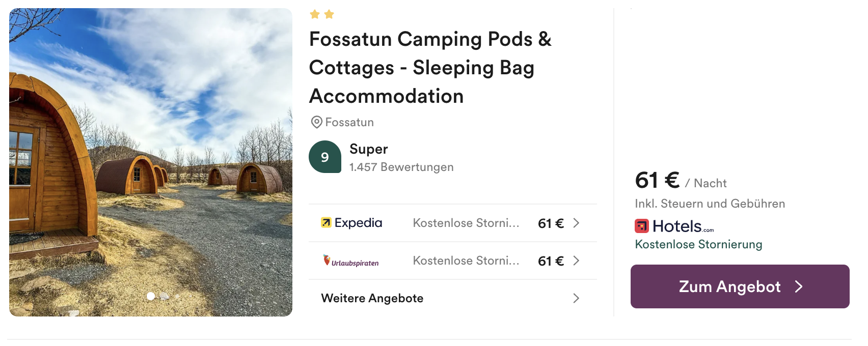The width and height of the screenshot is (868, 346).
Task: Click the green rating badge showing 9
Action: click(x=325, y=157)
